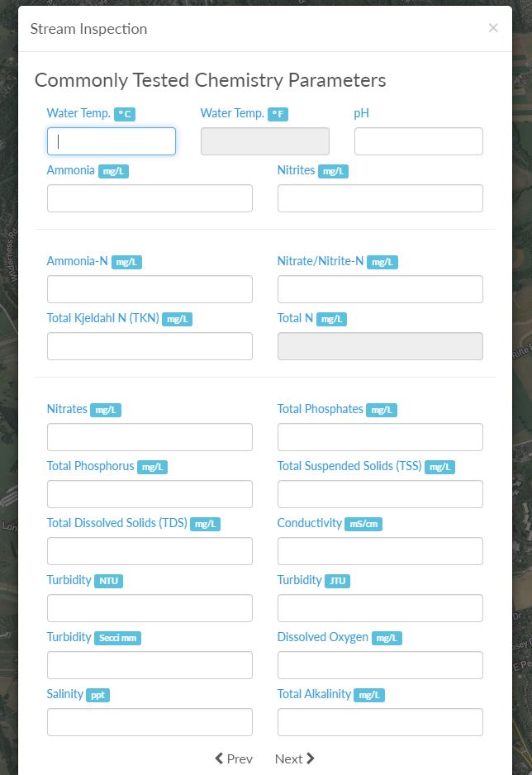
Task: Focus the Ammonia-N input field
Action: coord(150,289)
